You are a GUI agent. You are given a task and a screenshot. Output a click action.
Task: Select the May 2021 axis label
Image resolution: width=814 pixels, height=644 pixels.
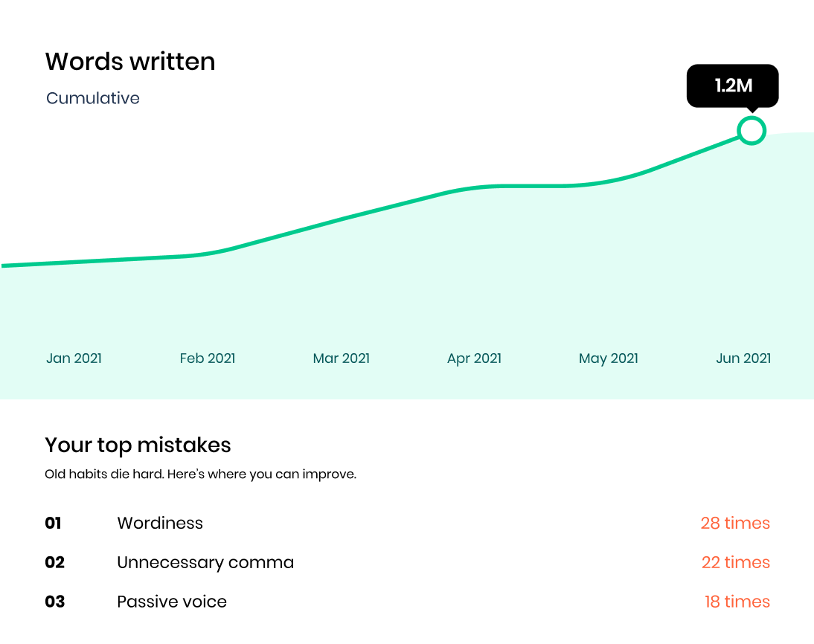pos(609,358)
